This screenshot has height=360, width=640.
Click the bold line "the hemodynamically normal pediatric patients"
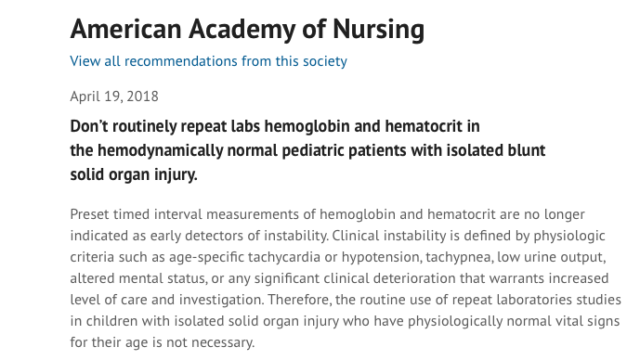click(308, 151)
